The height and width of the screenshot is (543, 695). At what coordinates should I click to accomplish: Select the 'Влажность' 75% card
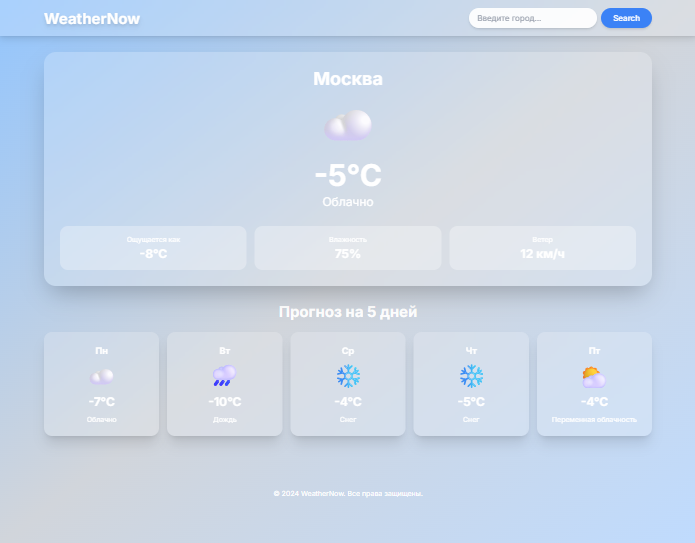pyautogui.click(x=347, y=248)
